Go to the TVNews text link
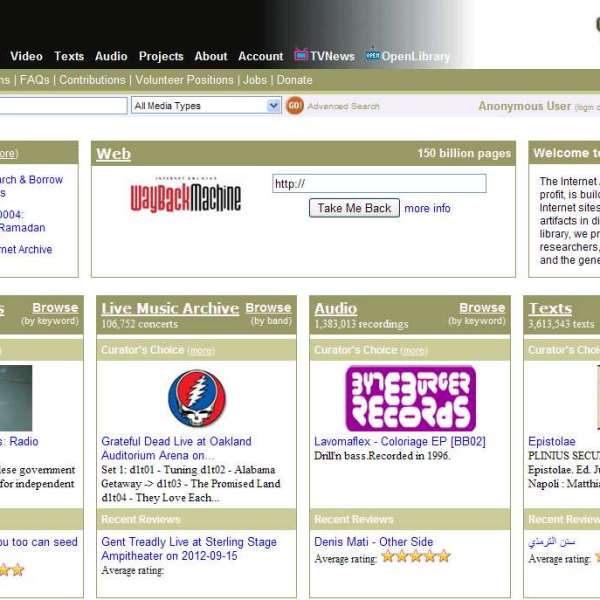The image size is (600, 600). click(333, 56)
